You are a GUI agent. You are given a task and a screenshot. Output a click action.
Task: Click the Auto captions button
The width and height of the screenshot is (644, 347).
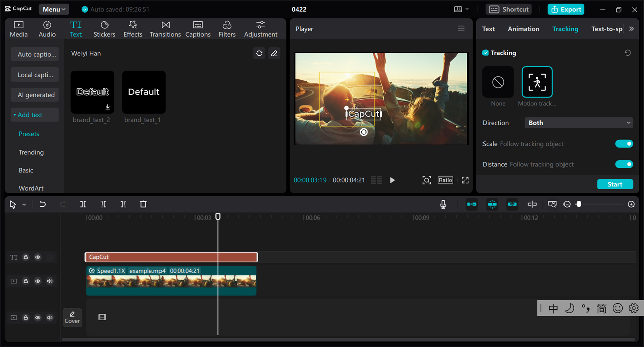(35, 54)
